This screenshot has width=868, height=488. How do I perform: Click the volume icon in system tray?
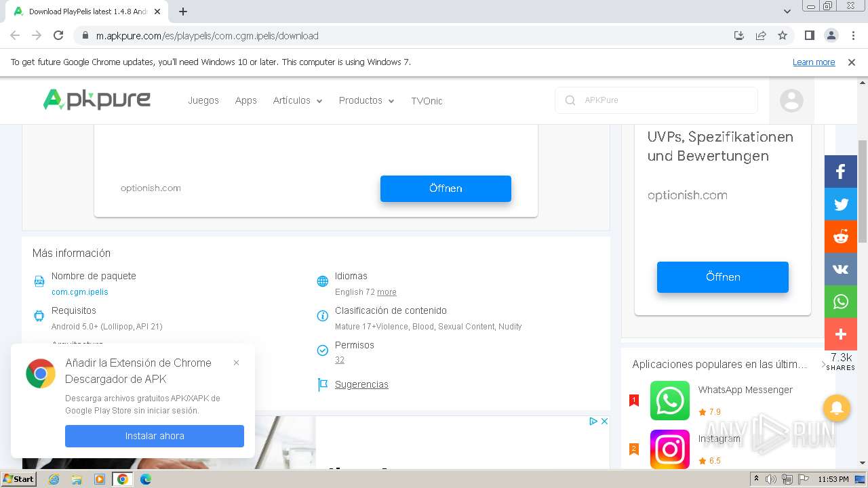click(771, 479)
